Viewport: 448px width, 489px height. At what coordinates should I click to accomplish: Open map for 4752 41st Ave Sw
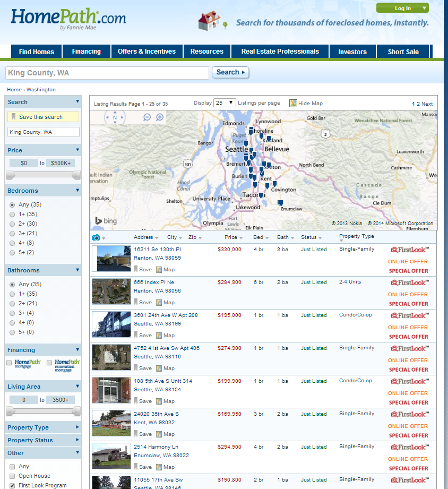tap(166, 368)
